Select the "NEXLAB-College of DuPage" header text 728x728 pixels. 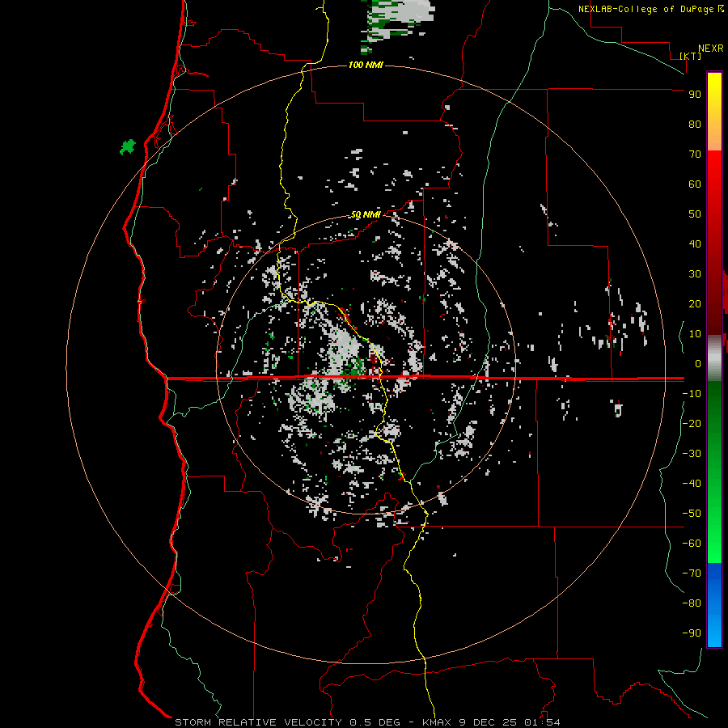[x=647, y=9]
